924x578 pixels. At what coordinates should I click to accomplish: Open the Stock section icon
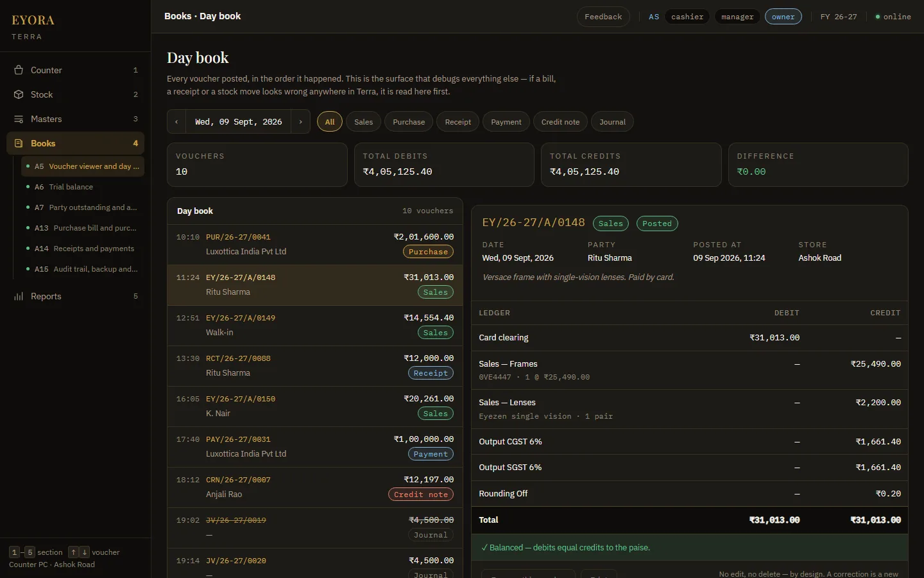point(19,94)
